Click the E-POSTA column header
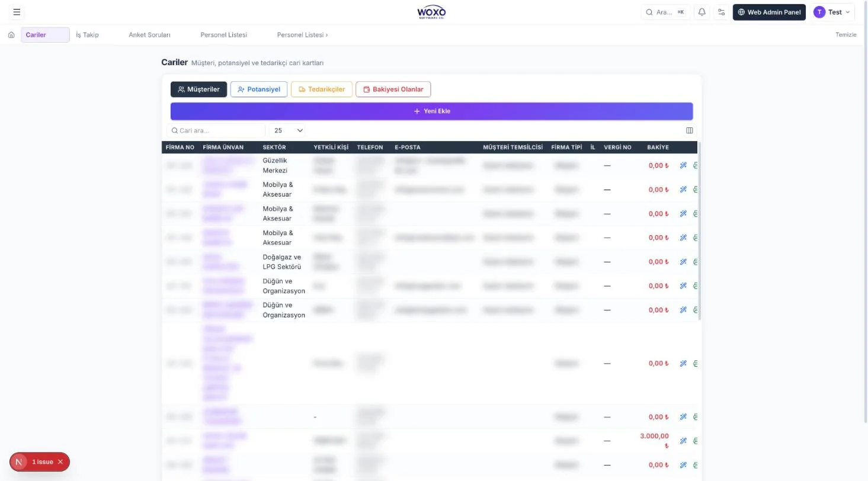Image resolution: width=868 pixels, height=481 pixels. point(408,147)
